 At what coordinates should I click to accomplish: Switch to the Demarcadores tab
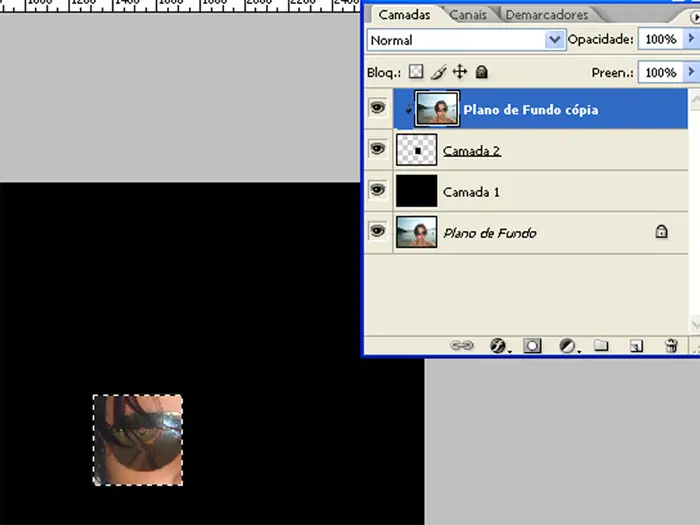546,15
